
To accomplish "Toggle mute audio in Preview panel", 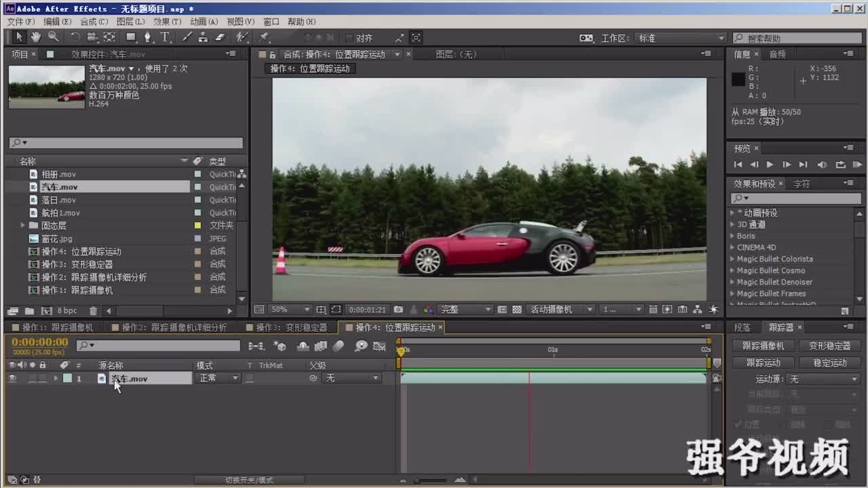I will tap(822, 165).
